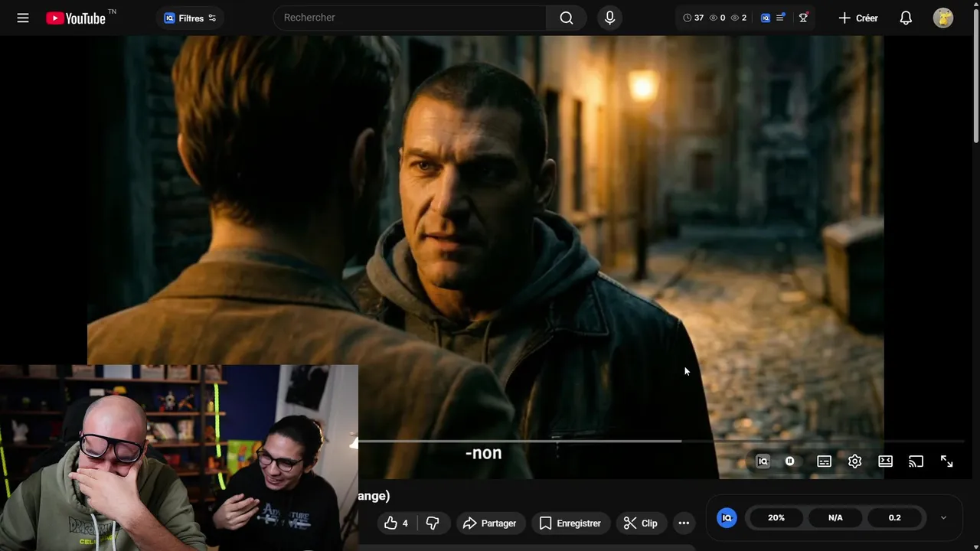The image size is (980, 551).
Task: Open the Pikachu account avatar menu
Action: 943,18
